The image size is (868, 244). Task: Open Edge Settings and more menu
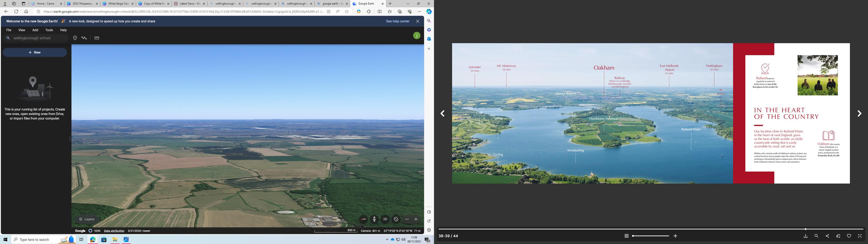(x=419, y=12)
